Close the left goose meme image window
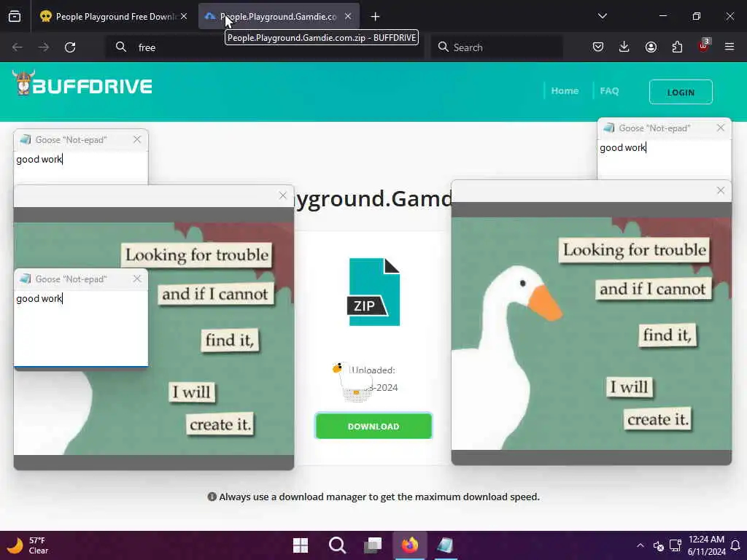This screenshot has width=747, height=560. (283, 195)
